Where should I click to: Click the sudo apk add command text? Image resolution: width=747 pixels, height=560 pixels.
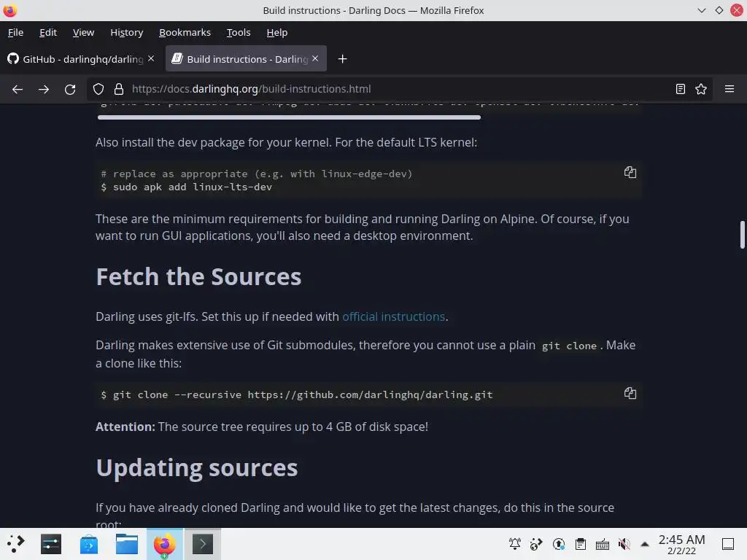[192, 187]
